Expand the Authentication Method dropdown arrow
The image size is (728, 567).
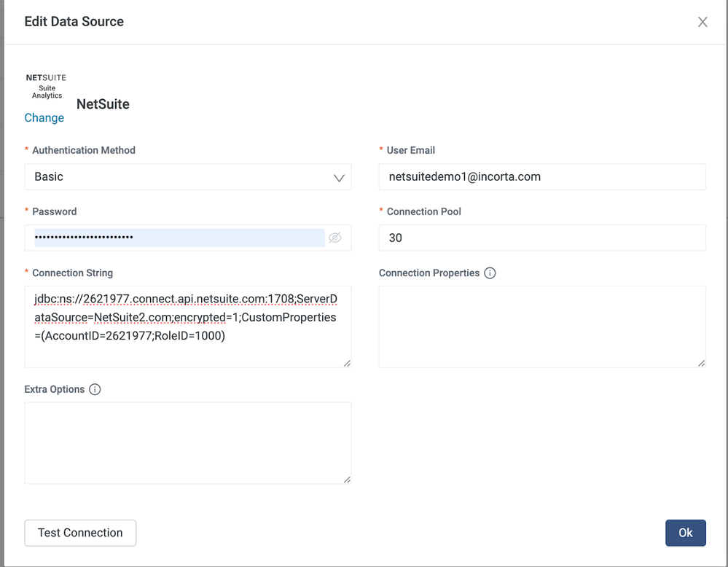[x=339, y=177]
